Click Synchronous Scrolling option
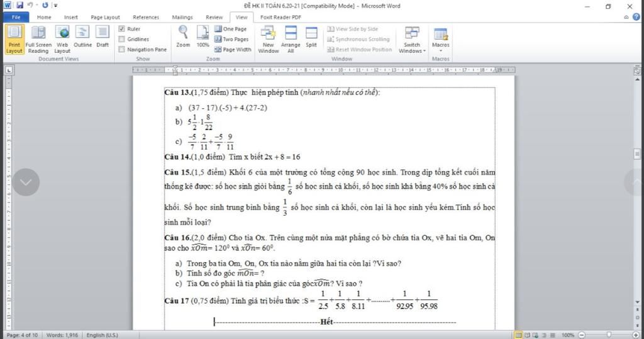 click(358, 39)
